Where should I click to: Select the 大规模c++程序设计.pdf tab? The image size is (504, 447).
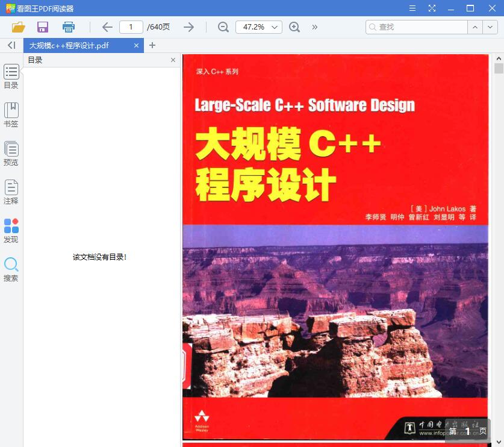(x=84, y=46)
